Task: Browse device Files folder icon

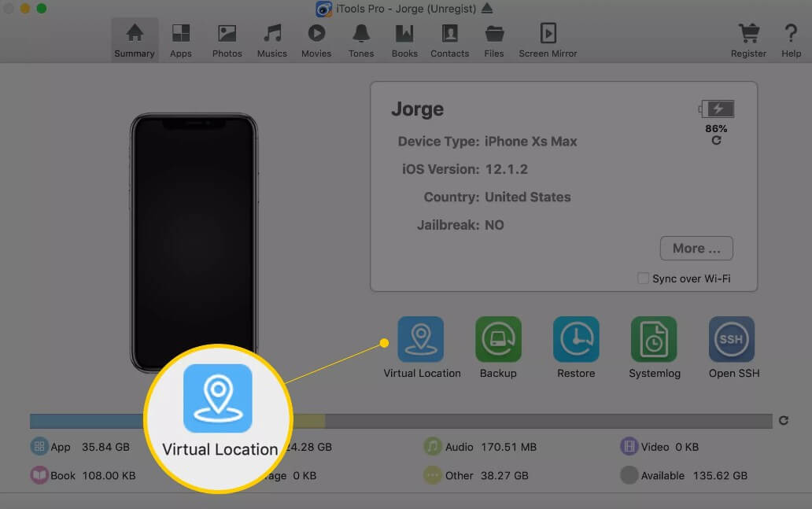Action: [494, 34]
